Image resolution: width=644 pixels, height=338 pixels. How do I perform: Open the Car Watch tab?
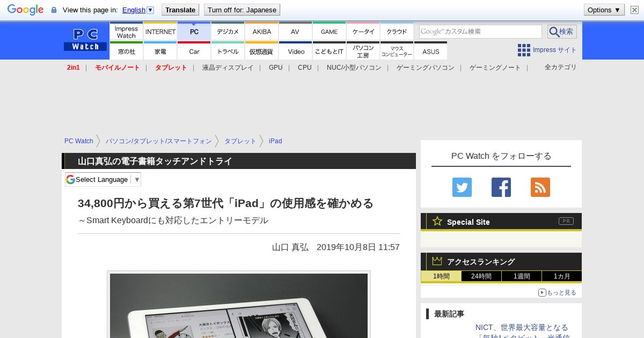(x=194, y=51)
